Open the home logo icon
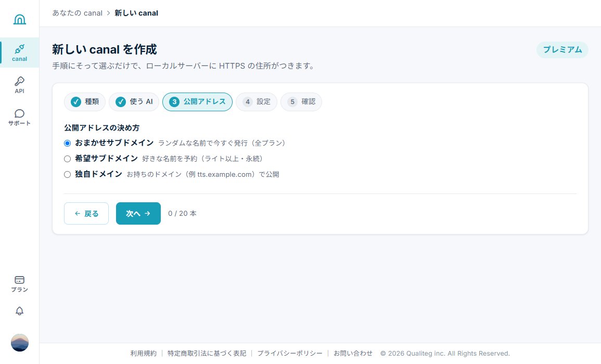This screenshot has height=364, width=601. point(20,19)
